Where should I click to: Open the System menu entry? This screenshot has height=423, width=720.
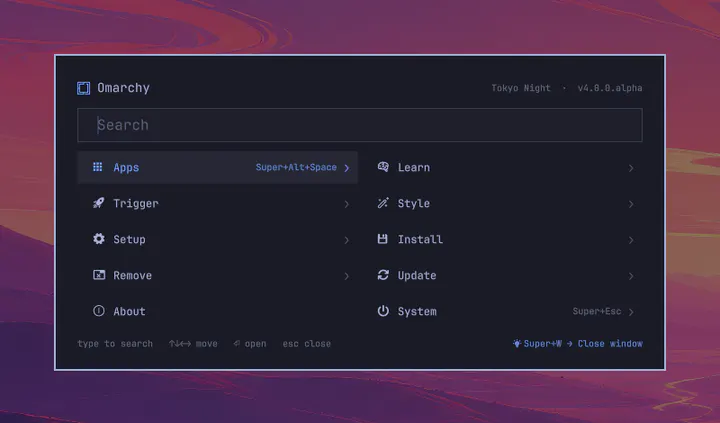(x=502, y=311)
